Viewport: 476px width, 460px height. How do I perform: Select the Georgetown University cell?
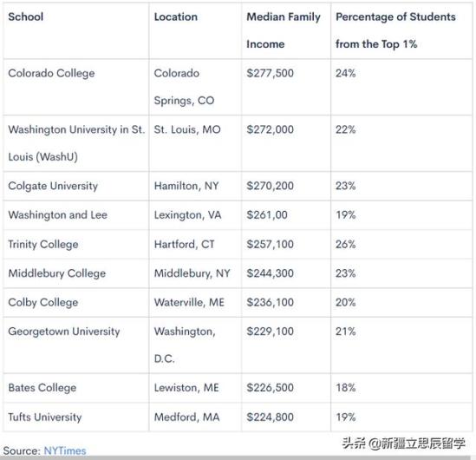point(64,332)
